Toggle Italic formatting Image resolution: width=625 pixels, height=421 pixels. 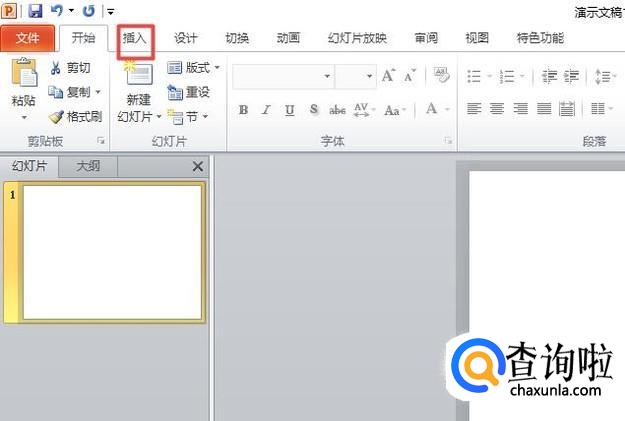point(266,110)
